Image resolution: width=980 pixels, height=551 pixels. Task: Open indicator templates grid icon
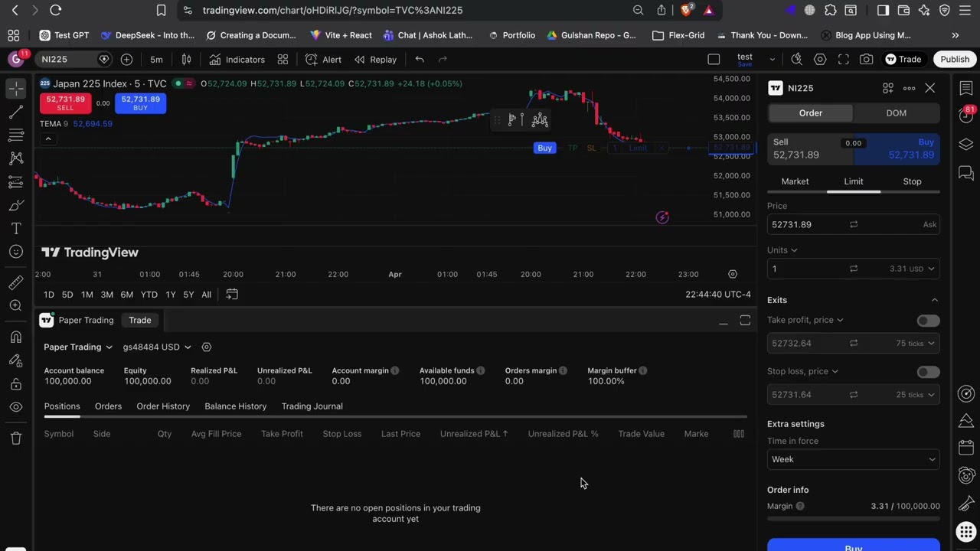pos(283,60)
